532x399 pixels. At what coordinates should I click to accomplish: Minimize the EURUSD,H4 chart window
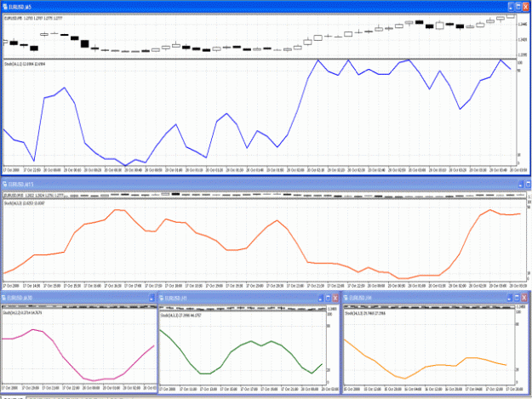(509, 298)
